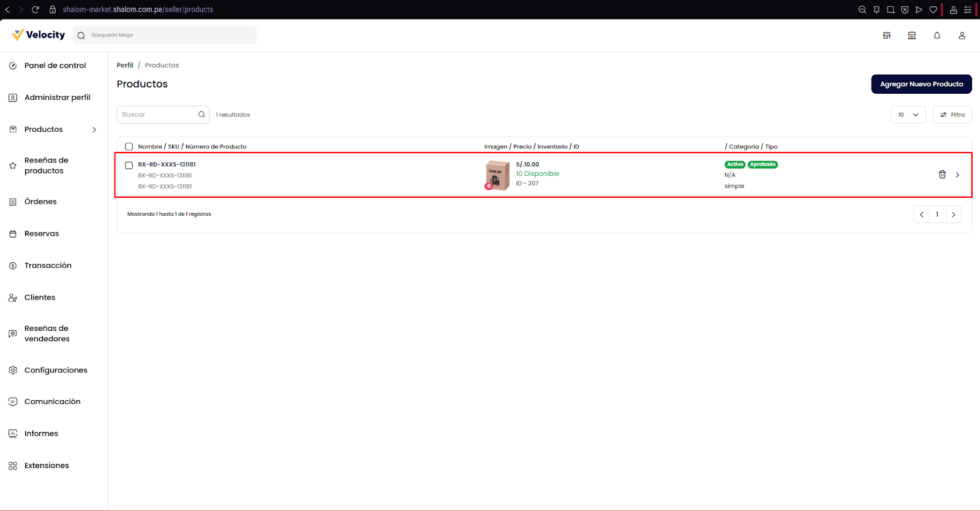Click the search magnifier in Buscar field
The width and height of the screenshot is (980, 511).
point(202,115)
